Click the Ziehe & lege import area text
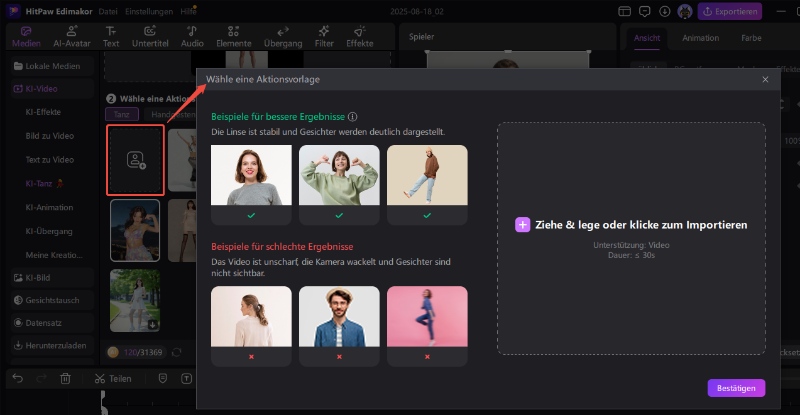The height and width of the screenshot is (415, 800). (641, 225)
